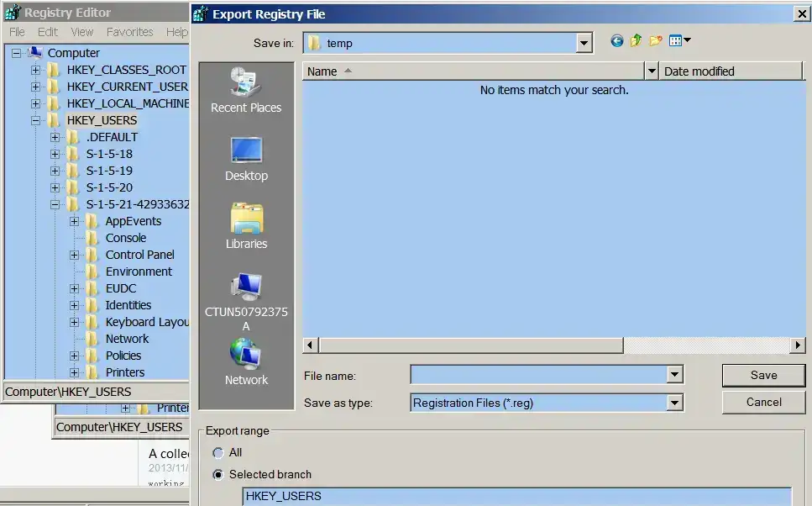This screenshot has width=812, height=506.
Task: Select Network in places sidebar
Action: 246,362
